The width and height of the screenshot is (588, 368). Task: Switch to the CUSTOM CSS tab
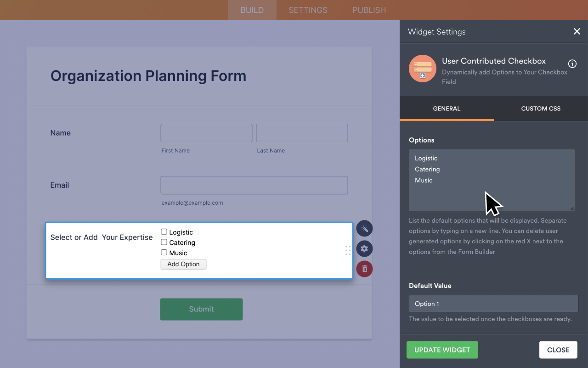click(540, 109)
